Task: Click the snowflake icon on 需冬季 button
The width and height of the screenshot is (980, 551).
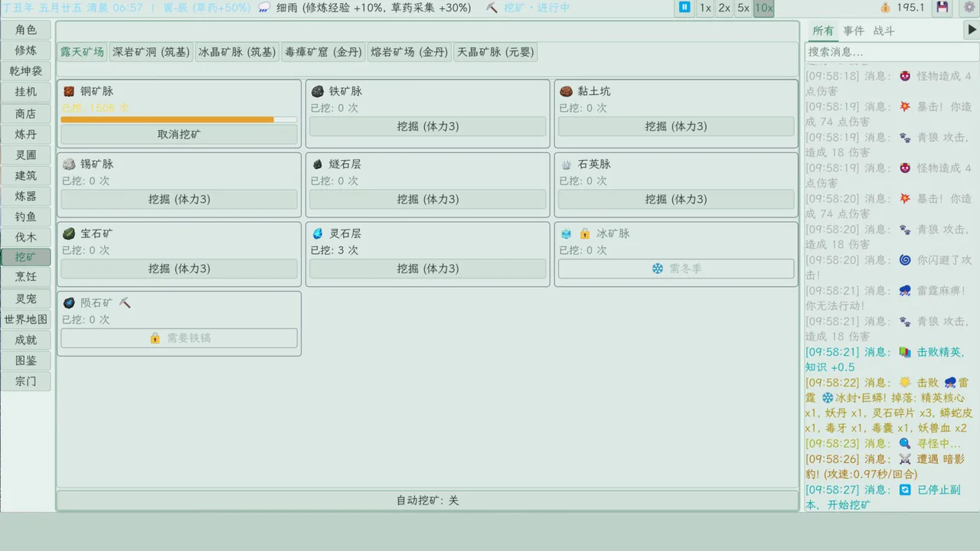Action: (x=658, y=269)
